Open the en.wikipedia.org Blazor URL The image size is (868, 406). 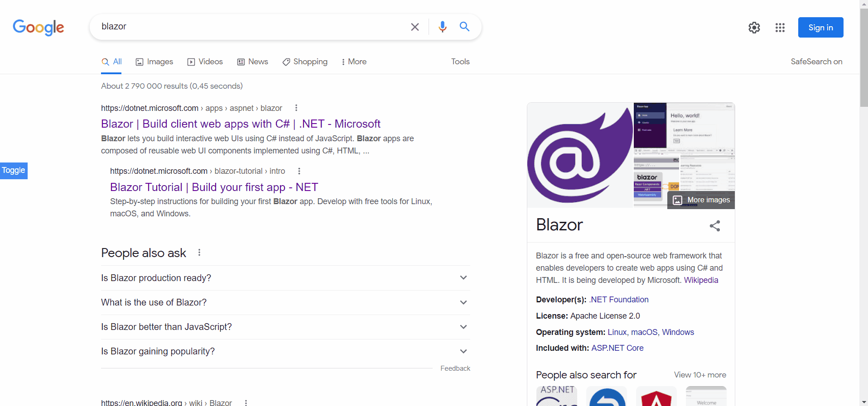point(166,402)
